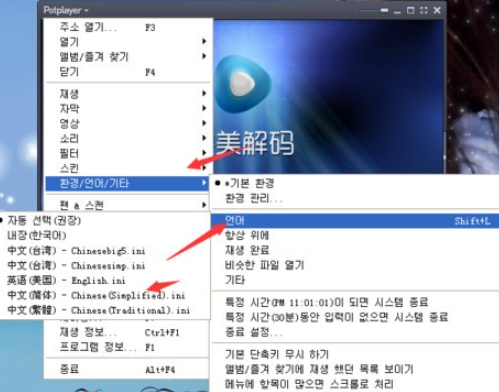Click the Potplayer play logo in video area
The height and width of the screenshot is (392, 499).
coord(243,84)
